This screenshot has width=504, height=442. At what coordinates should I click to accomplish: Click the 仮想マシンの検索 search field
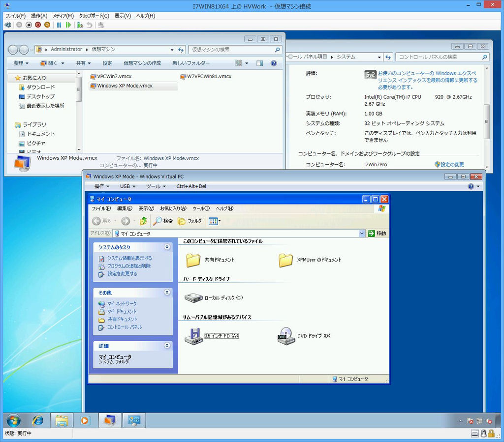(x=235, y=50)
